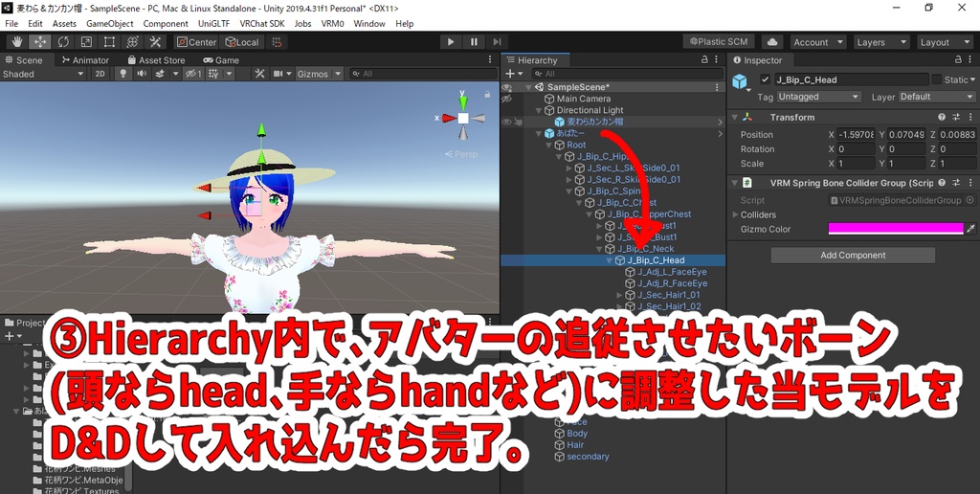The width and height of the screenshot is (980, 494).
Task: Open Transform component more options menu
Action: click(970, 117)
